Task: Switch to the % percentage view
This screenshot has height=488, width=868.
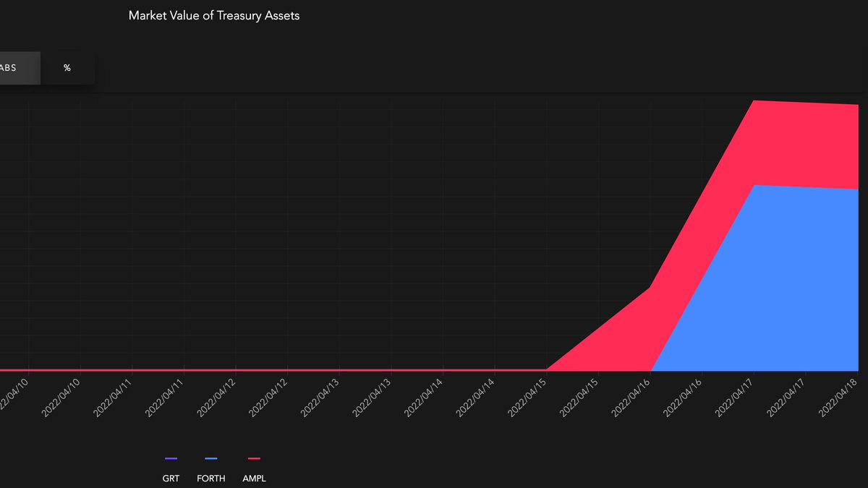Action: pyautogui.click(x=67, y=68)
